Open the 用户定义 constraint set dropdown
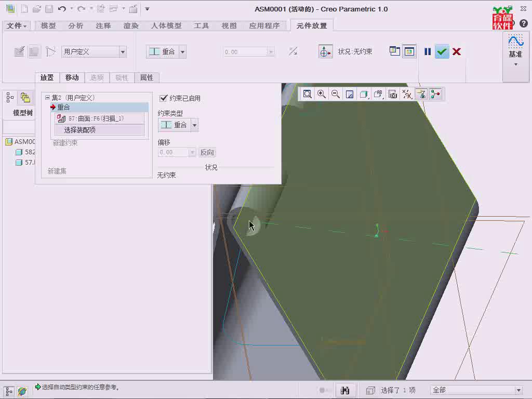Screen dimensions: 532x399 coord(123,52)
